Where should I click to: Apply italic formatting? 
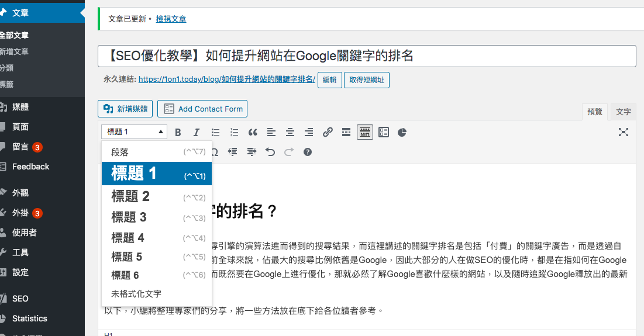point(197,133)
